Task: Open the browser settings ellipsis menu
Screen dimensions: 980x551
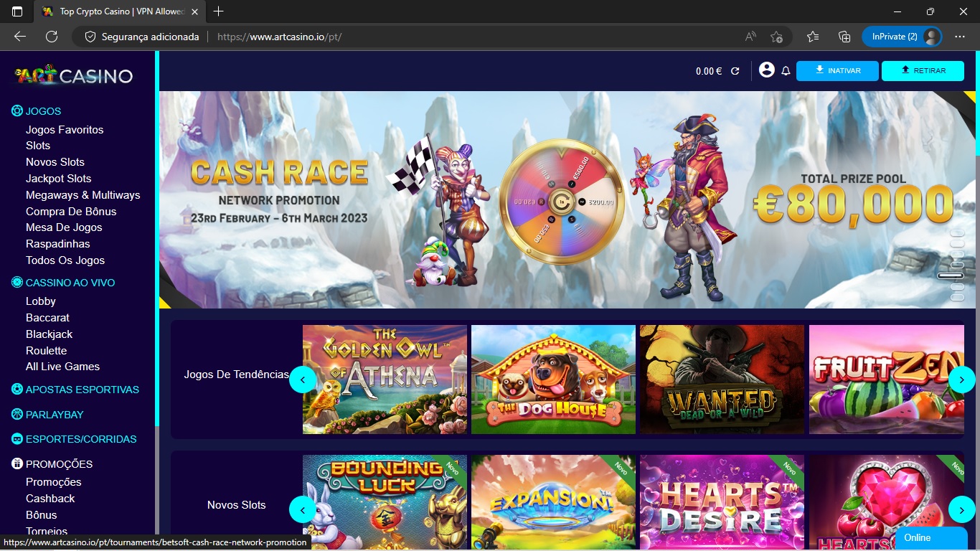Action: 960,37
